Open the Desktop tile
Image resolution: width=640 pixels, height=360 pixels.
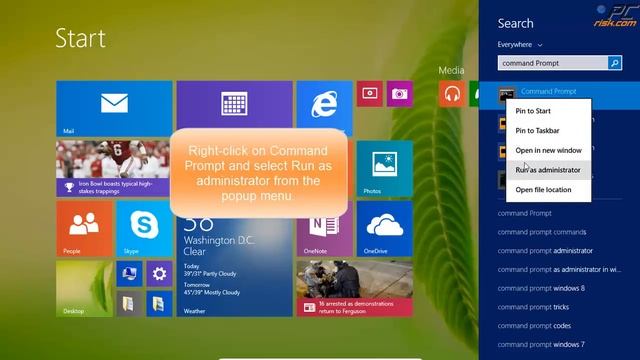click(x=84, y=289)
